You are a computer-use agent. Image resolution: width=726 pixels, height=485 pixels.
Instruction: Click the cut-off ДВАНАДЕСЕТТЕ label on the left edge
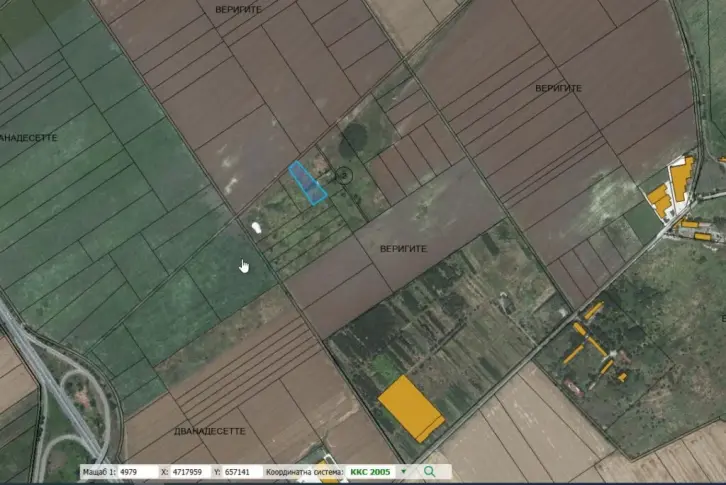[x=29, y=138]
